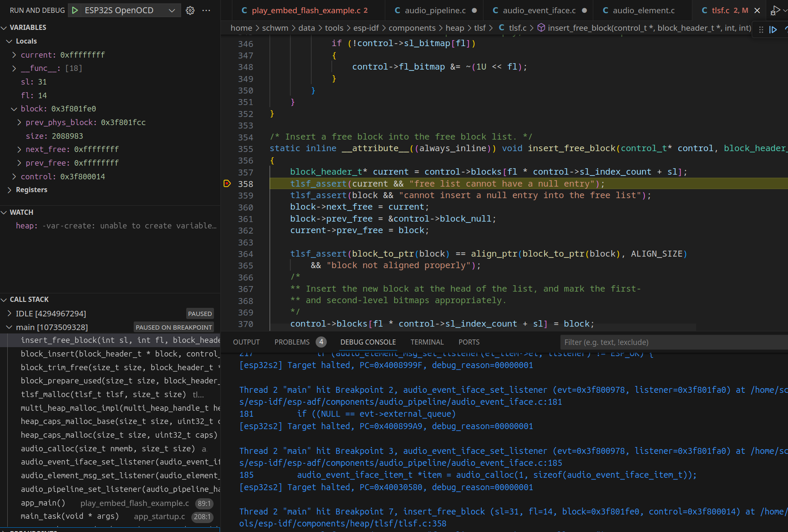
Task: Click breakpoint marker at line 358
Action: 227,184
